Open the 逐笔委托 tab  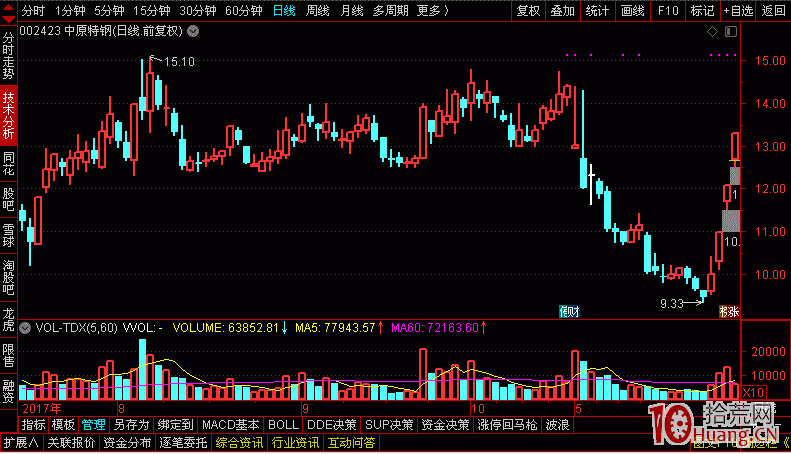183,443
